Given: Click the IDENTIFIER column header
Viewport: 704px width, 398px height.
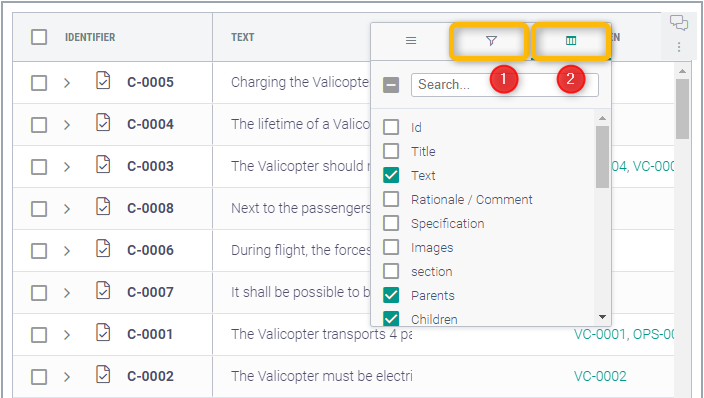Looking at the screenshot, I should coord(90,37).
